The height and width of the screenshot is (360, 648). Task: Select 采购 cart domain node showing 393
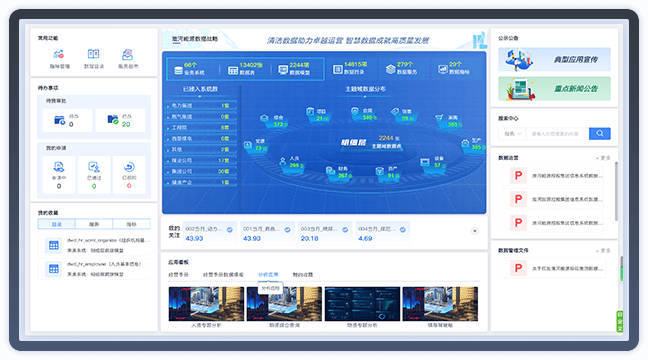coord(449,121)
